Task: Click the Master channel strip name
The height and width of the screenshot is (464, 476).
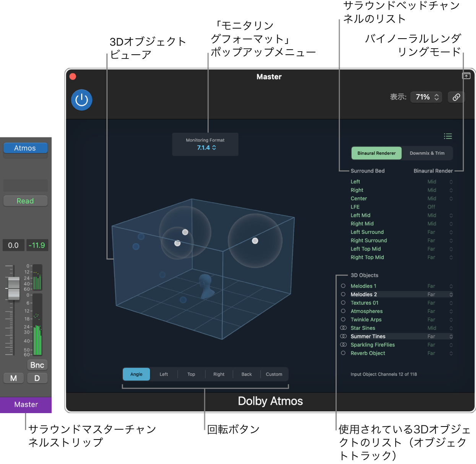Action: pos(26,405)
